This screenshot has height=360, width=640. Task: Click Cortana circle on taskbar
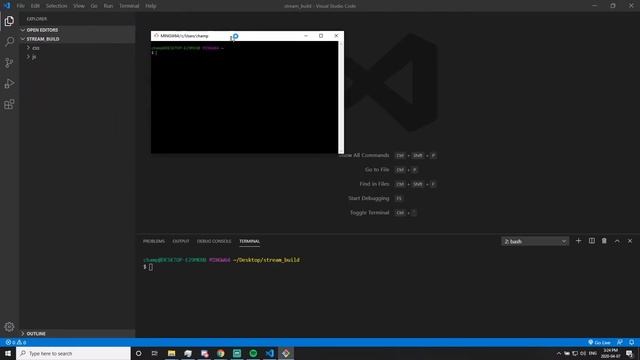click(138, 353)
